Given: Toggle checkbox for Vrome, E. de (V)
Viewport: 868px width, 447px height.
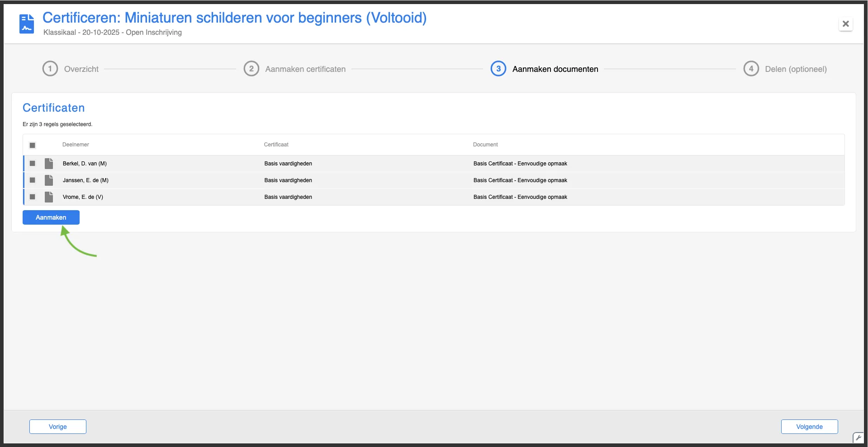Looking at the screenshot, I should [33, 197].
